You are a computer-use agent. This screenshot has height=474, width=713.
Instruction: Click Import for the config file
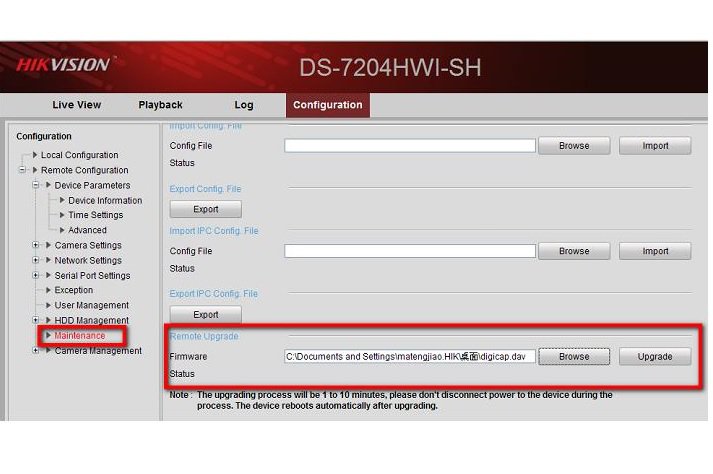655,146
